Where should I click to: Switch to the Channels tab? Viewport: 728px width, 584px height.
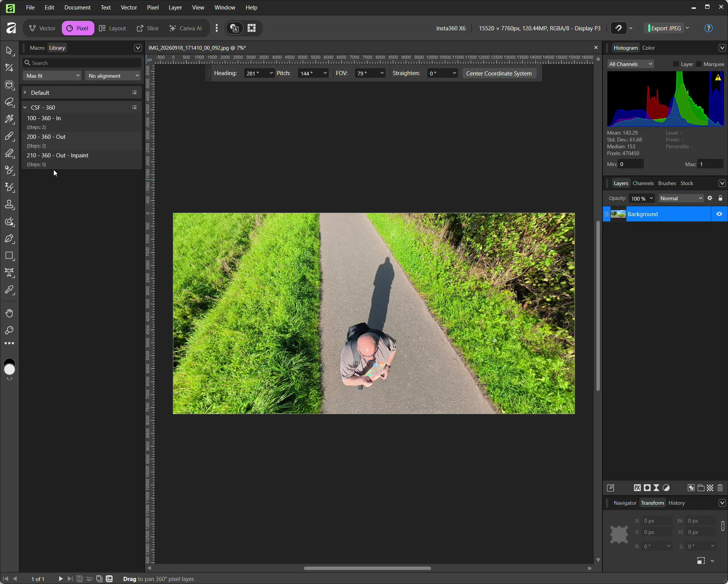point(643,183)
